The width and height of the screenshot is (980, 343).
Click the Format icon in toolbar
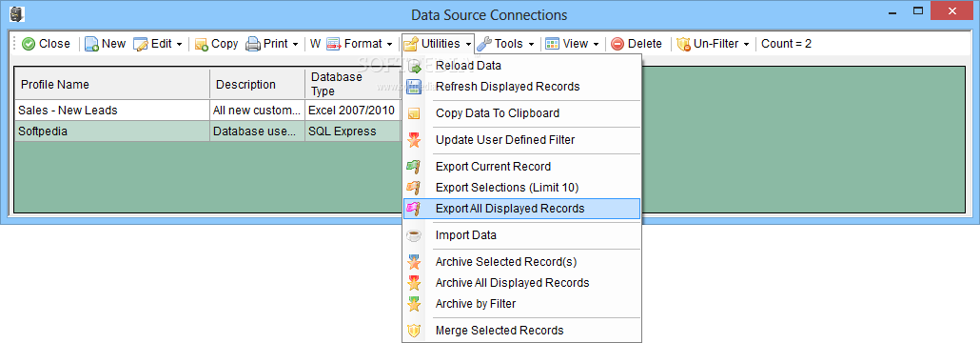click(x=334, y=44)
